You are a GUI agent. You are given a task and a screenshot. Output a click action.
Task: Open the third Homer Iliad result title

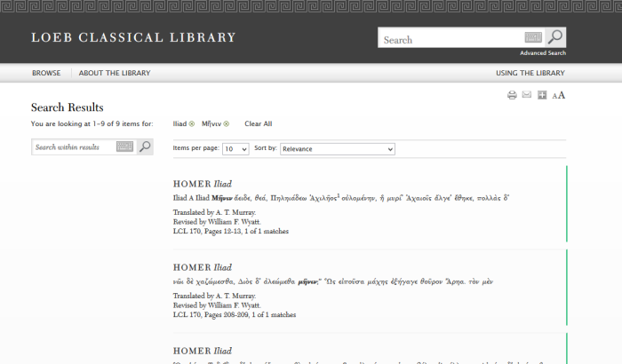tap(203, 352)
